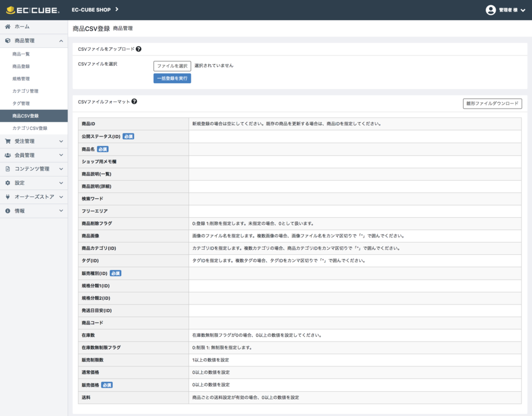This screenshot has height=416, width=532.
Task: Click the フリーエリア row label
Action: [94, 211]
